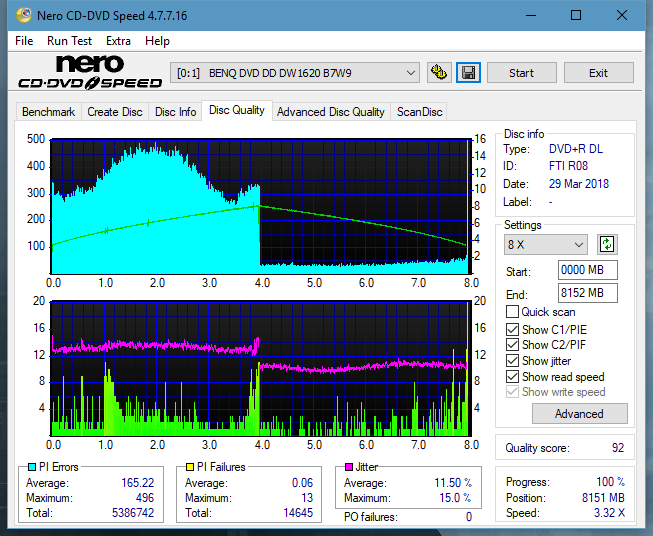The width and height of the screenshot is (653, 536).
Task: Switch to the Create Disc tab
Action: 115,112
